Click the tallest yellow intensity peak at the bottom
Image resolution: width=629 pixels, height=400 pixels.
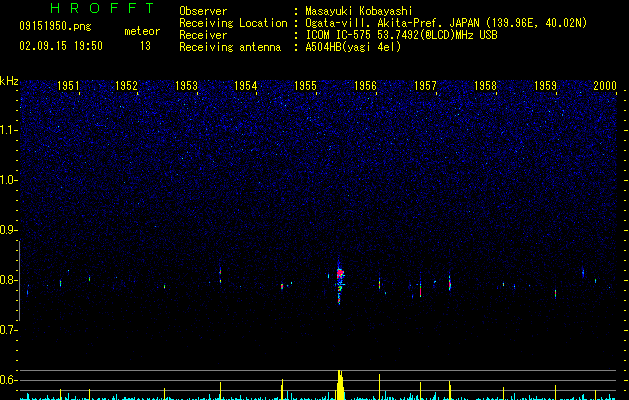[340, 385]
